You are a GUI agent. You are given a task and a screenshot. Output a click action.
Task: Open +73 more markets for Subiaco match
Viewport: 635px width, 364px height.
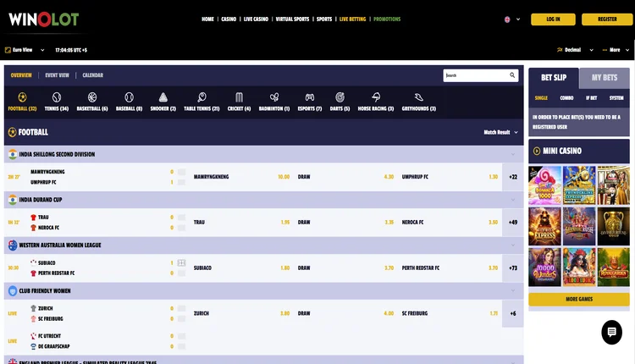(513, 268)
